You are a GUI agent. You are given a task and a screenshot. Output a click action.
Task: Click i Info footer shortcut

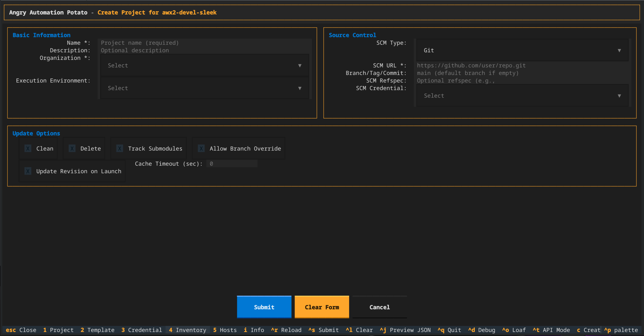254,330
